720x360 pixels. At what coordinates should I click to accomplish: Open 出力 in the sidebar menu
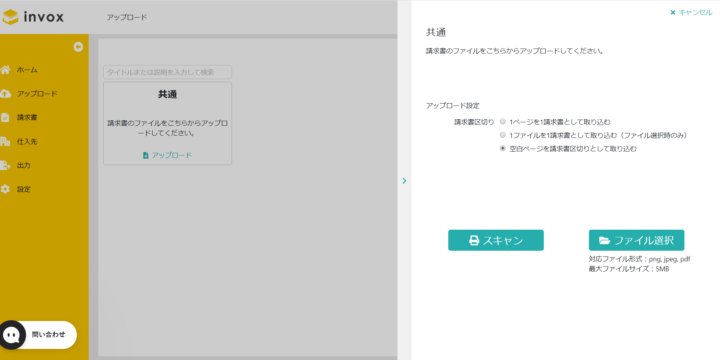point(23,165)
